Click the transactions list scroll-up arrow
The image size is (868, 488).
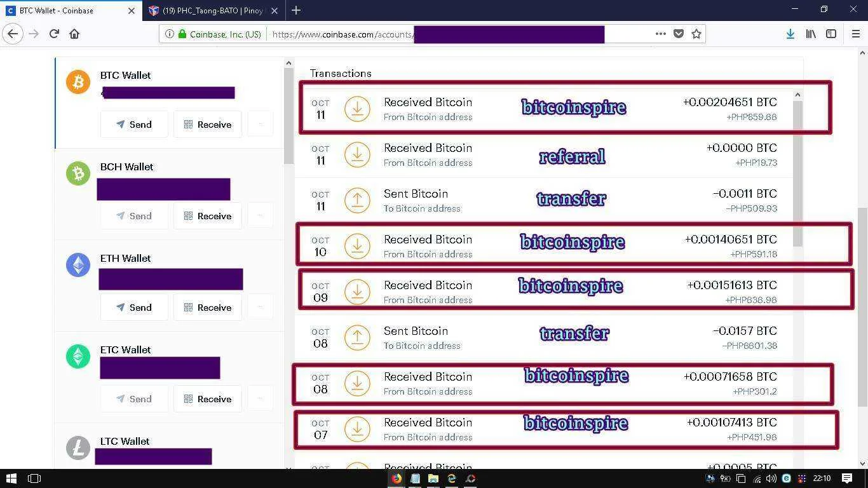[797, 95]
